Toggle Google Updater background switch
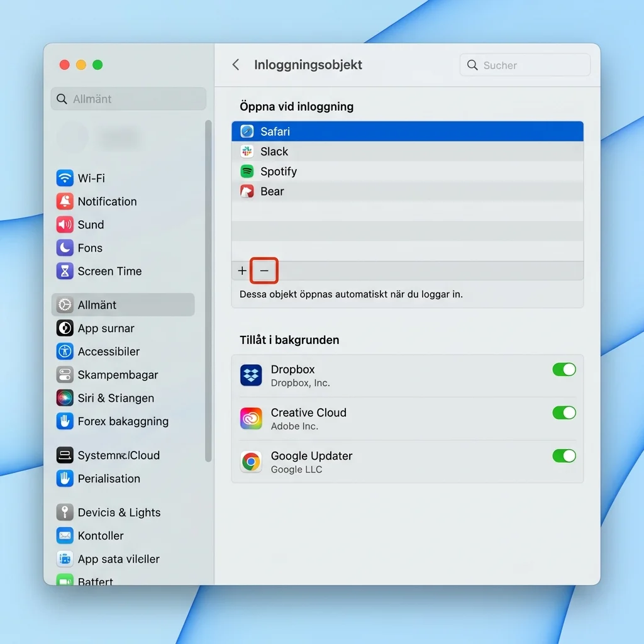The image size is (644, 644). point(564,456)
